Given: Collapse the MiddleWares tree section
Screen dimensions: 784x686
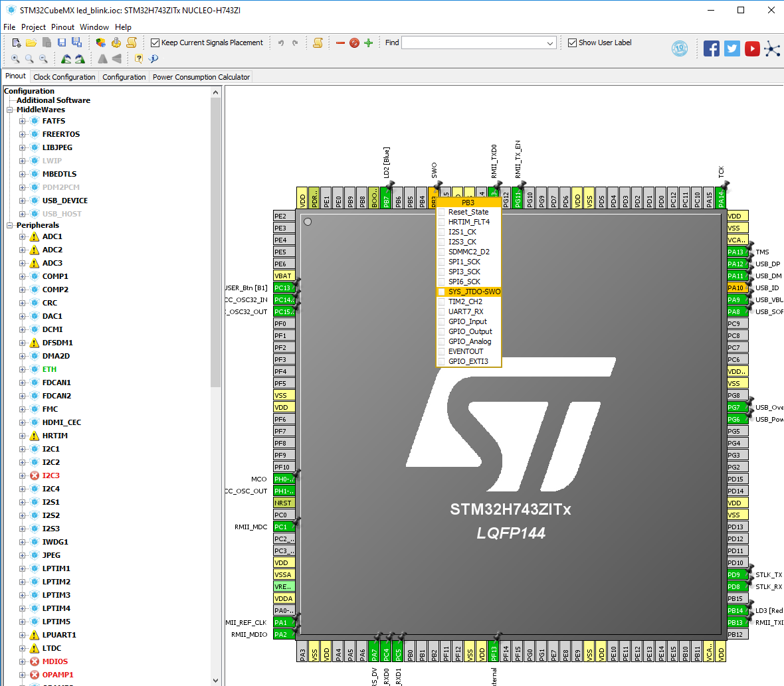Looking at the screenshot, I should [x=9, y=110].
